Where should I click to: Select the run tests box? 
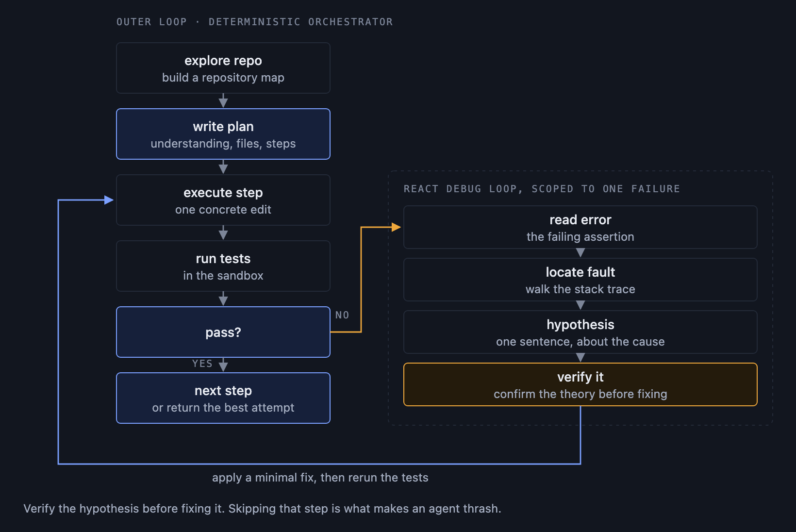coord(223,266)
